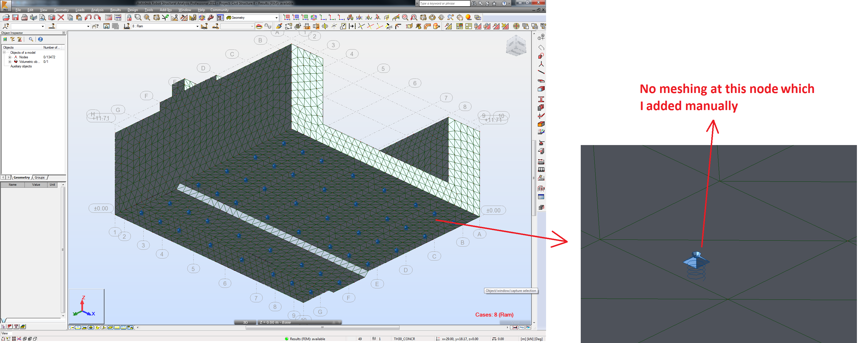Screen dimensions: 868x343
Task: Click the Job Preferences wrench icon
Action: pyautogui.click(x=210, y=18)
